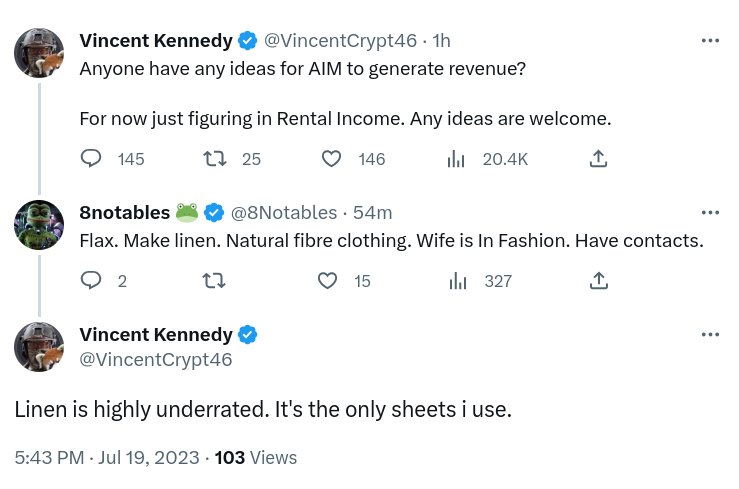The height and width of the screenshot is (489, 739).
Task: Share Vincent Kennedy's first tweet
Action: (599, 159)
